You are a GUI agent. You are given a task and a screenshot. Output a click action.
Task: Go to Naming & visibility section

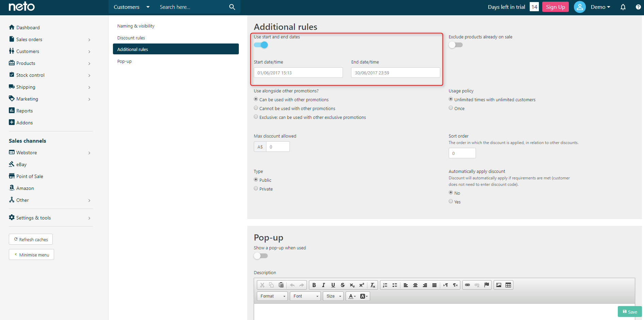click(x=136, y=26)
